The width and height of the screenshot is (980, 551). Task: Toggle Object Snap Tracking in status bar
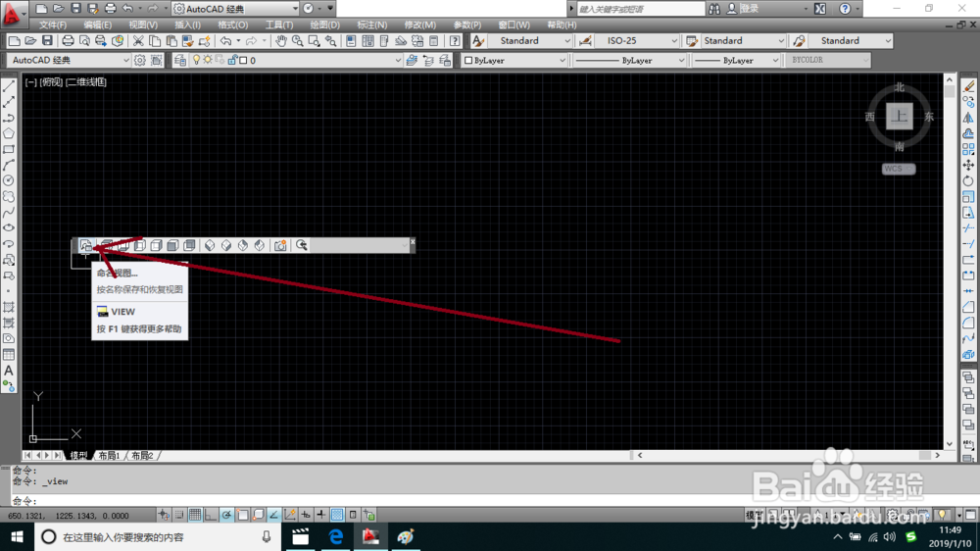tap(273, 515)
